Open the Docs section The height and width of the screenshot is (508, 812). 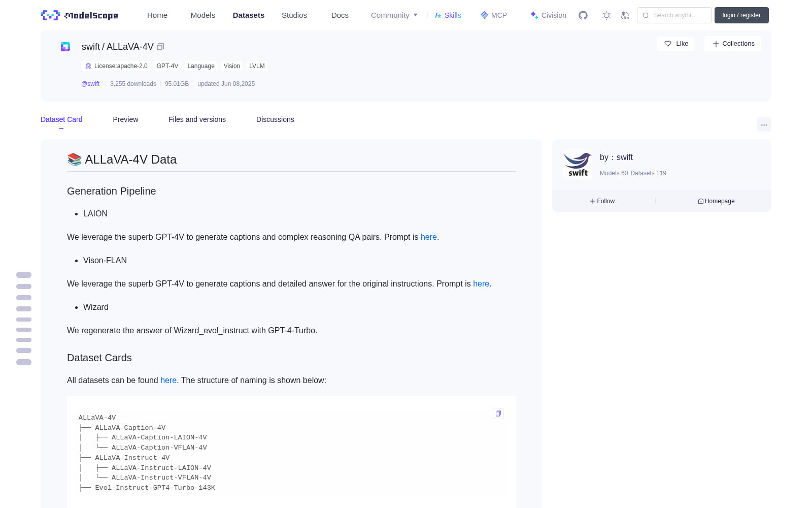pos(340,15)
